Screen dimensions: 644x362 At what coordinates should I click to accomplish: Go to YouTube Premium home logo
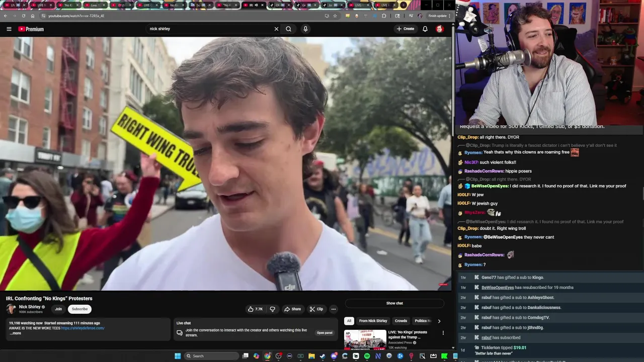coord(31,29)
